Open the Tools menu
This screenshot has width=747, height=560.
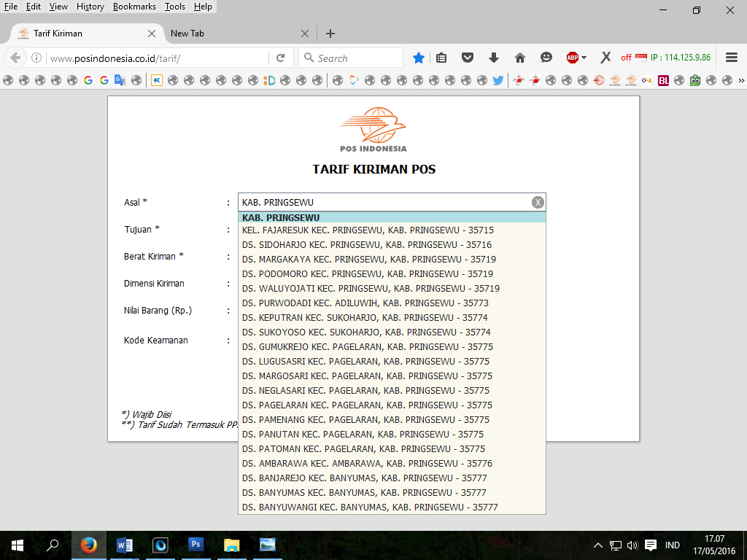(175, 7)
